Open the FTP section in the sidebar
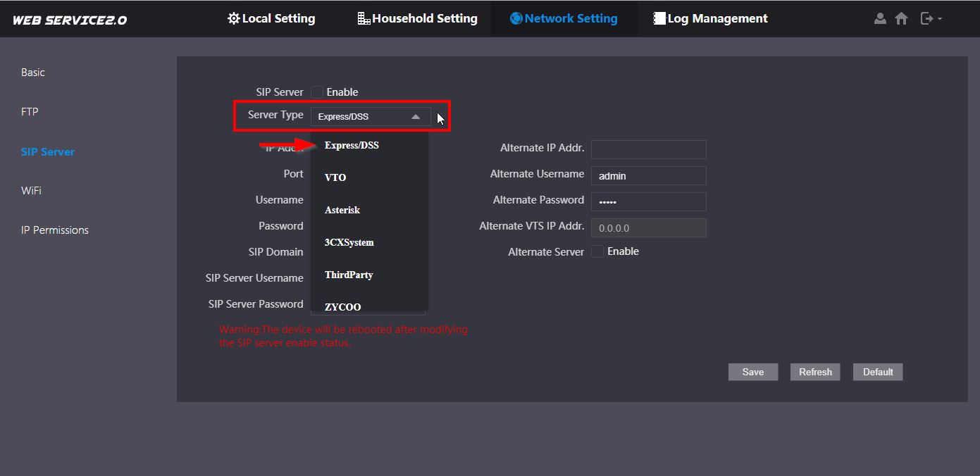 (x=30, y=111)
